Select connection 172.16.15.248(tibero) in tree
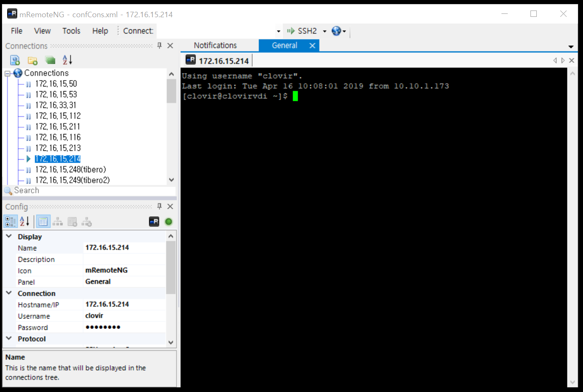Image resolution: width=583 pixels, height=392 pixels. coord(70,169)
